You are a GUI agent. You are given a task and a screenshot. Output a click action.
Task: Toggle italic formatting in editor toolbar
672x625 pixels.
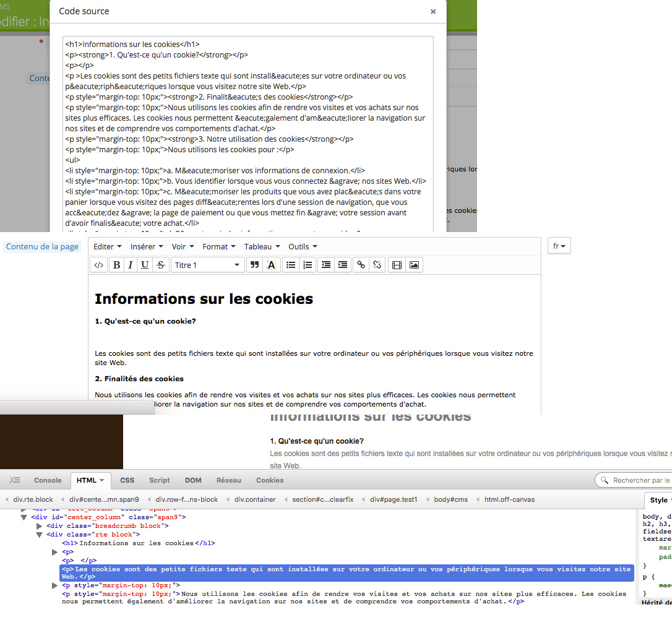pos(131,265)
